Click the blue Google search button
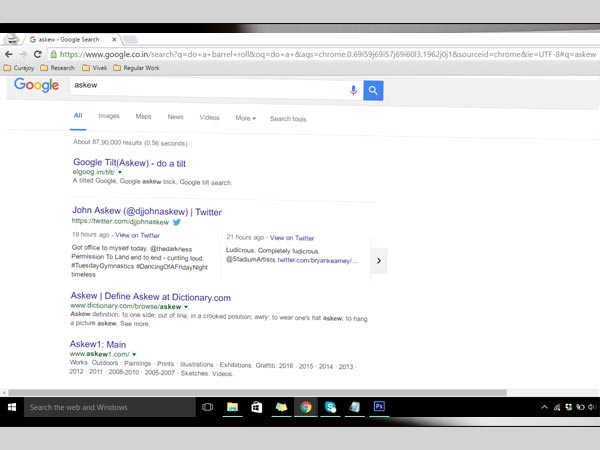 coord(373,91)
